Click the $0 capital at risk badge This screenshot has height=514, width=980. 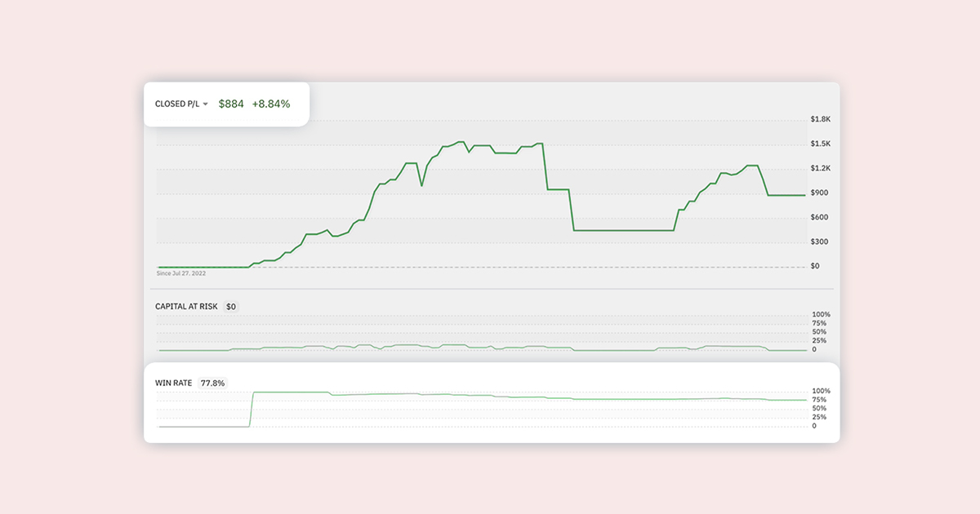(230, 307)
